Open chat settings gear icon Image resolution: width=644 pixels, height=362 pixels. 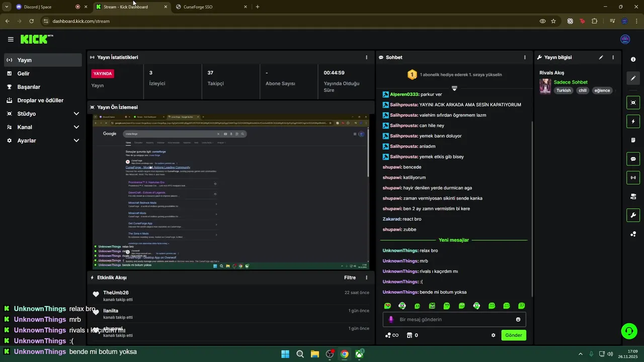[493, 335]
